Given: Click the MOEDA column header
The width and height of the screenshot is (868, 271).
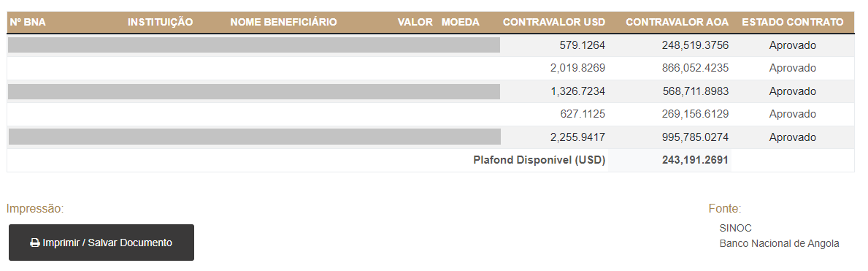Looking at the screenshot, I should click(x=461, y=22).
